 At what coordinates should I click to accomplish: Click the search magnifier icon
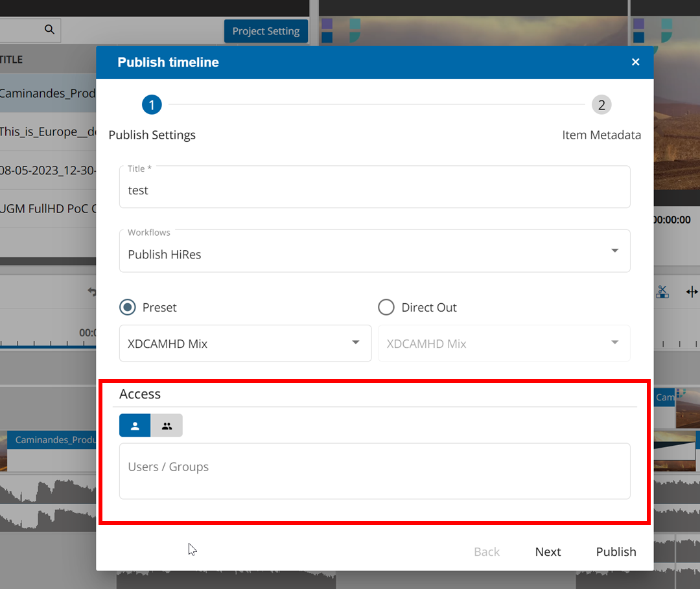point(48,30)
